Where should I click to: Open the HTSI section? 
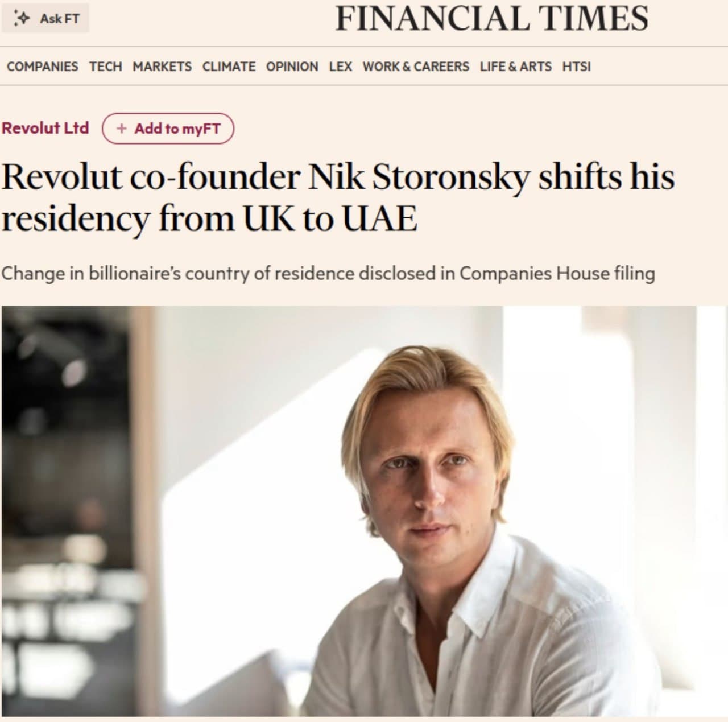pyautogui.click(x=575, y=67)
